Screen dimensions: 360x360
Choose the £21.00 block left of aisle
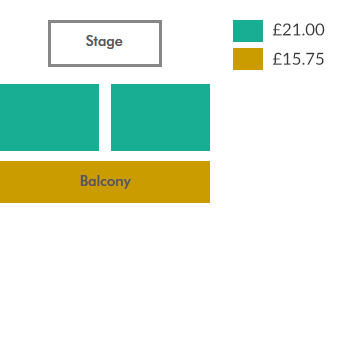pos(49,117)
